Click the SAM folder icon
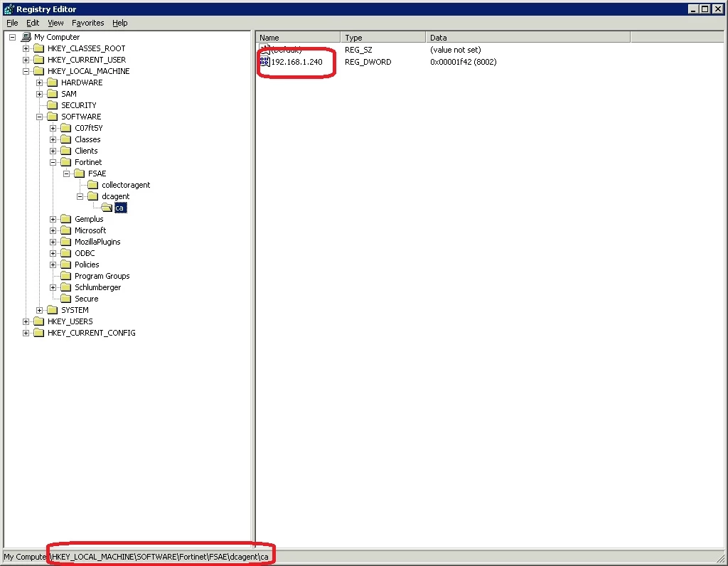 53,94
